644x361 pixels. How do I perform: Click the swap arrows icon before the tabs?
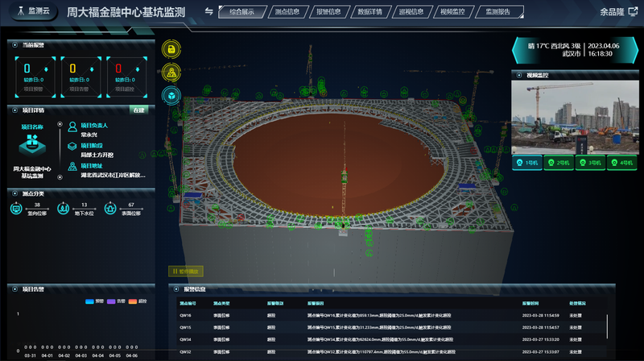[209, 12]
